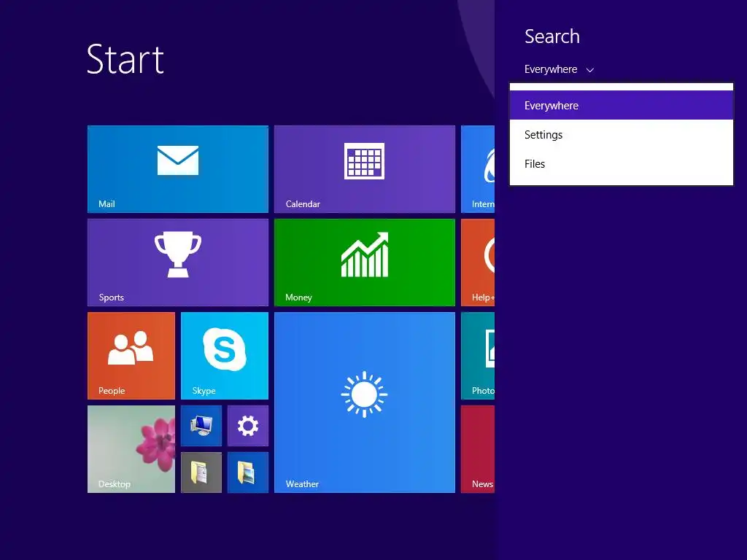Open the Calendar tile
Viewport: 747px width, 560px height.
tap(365, 169)
